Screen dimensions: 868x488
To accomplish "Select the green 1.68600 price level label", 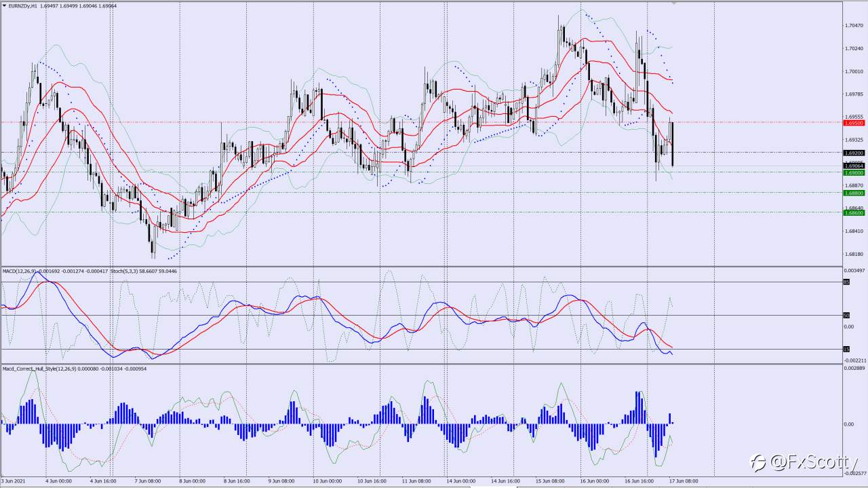I will click(x=854, y=212).
